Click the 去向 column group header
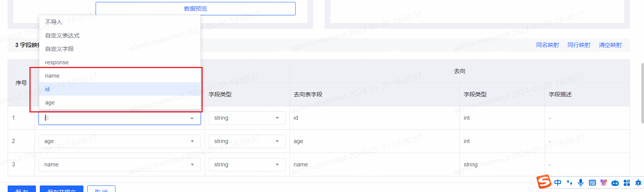 pyautogui.click(x=460, y=71)
